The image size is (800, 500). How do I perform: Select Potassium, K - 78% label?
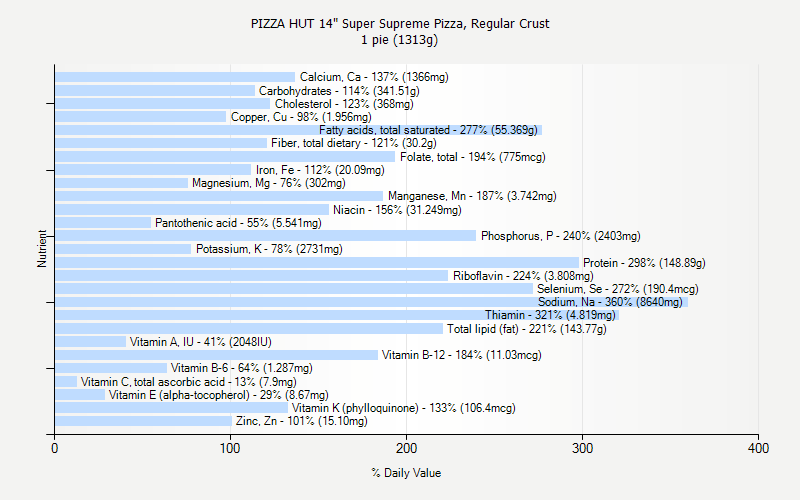tap(269, 249)
